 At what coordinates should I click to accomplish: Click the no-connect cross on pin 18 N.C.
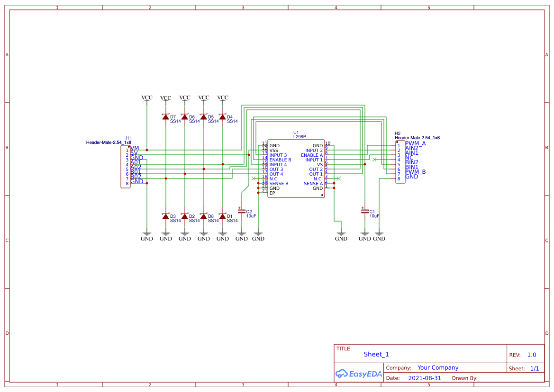[x=253, y=178]
